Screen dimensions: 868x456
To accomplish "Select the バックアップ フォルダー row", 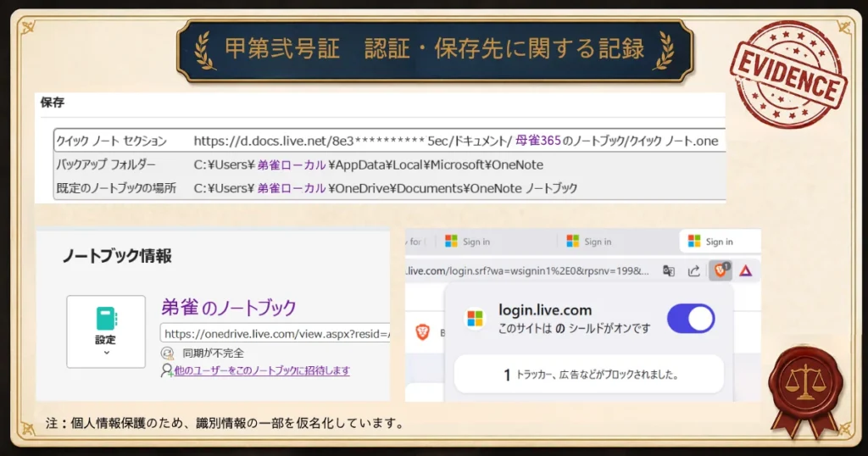I will coord(390,164).
